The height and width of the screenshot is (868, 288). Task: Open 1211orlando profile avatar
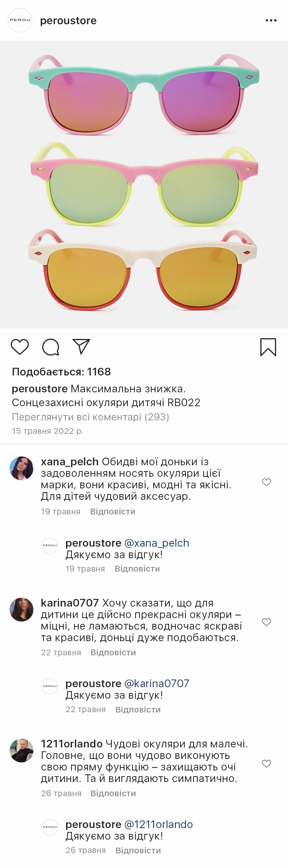(x=22, y=751)
